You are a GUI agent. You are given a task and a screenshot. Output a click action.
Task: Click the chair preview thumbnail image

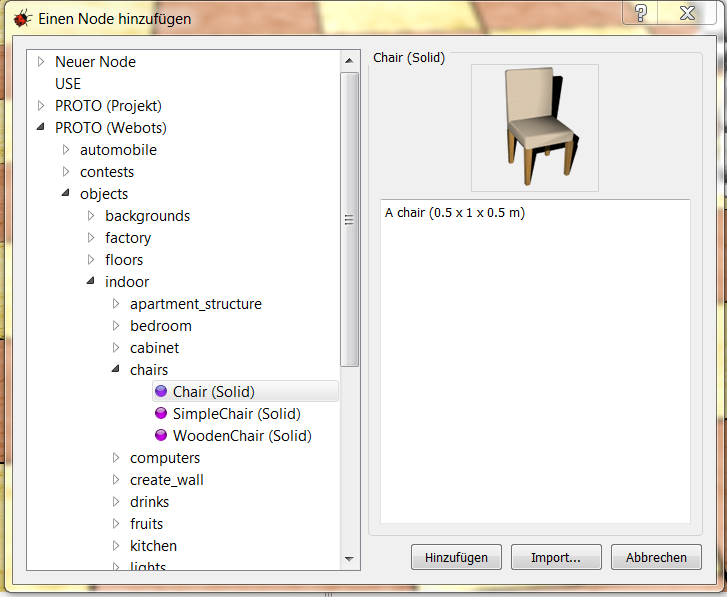(534, 128)
